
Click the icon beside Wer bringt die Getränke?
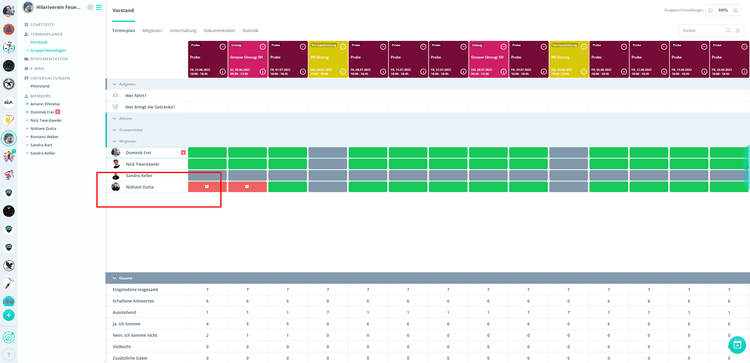[115, 107]
